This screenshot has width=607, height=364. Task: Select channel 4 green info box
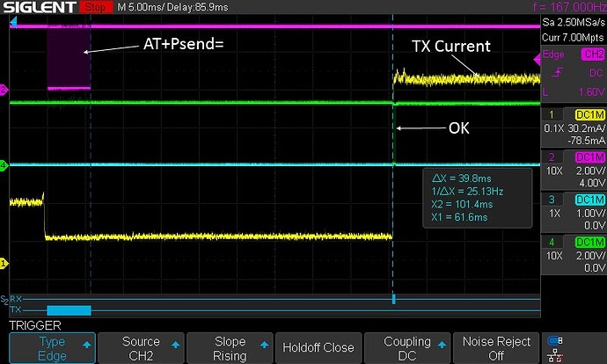point(572,260)
